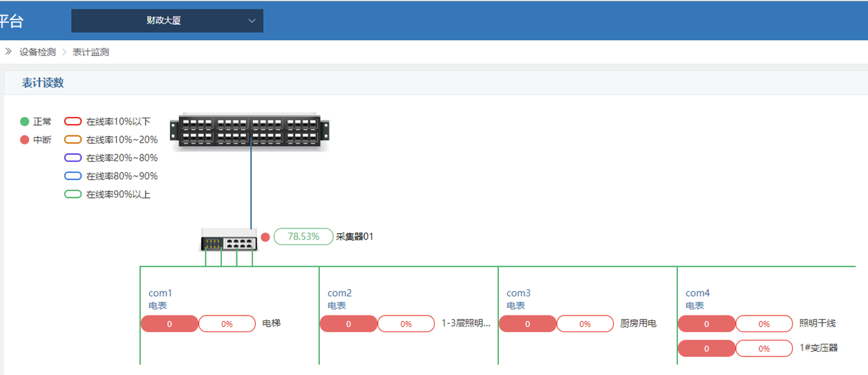Screen dimensions: 868x375
Task: Click the 0% rate pill for 1#变压器
Action: point(764,349)
